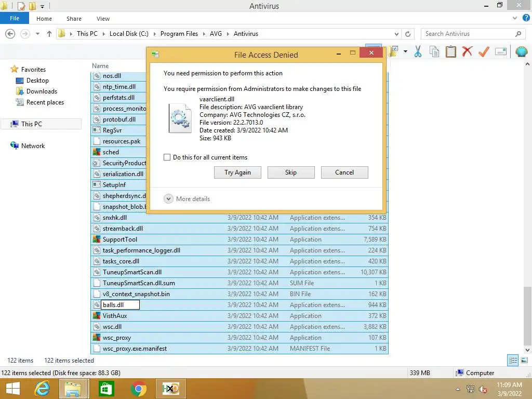Open Start menu from the taskbar
Viewport: 532px width, 399px height.
pos(13,389)
